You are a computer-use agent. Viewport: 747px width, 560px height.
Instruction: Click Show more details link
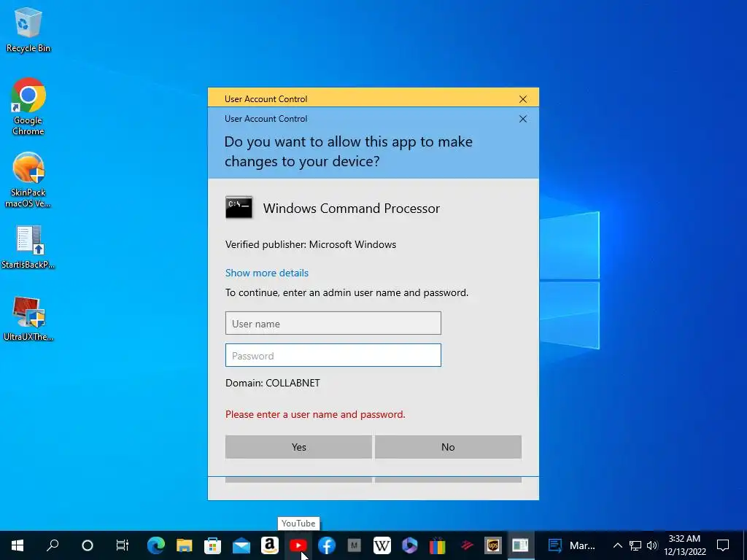tap(267, 273)
